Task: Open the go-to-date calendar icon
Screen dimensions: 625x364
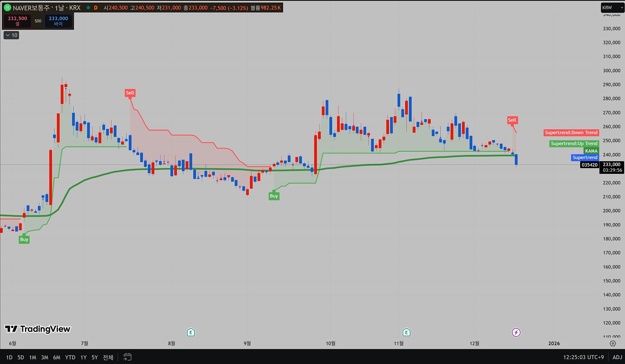Action: [127, 357]
